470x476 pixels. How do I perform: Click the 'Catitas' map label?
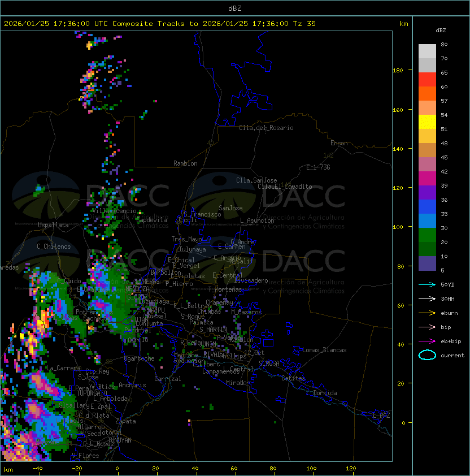pos(293,378)
